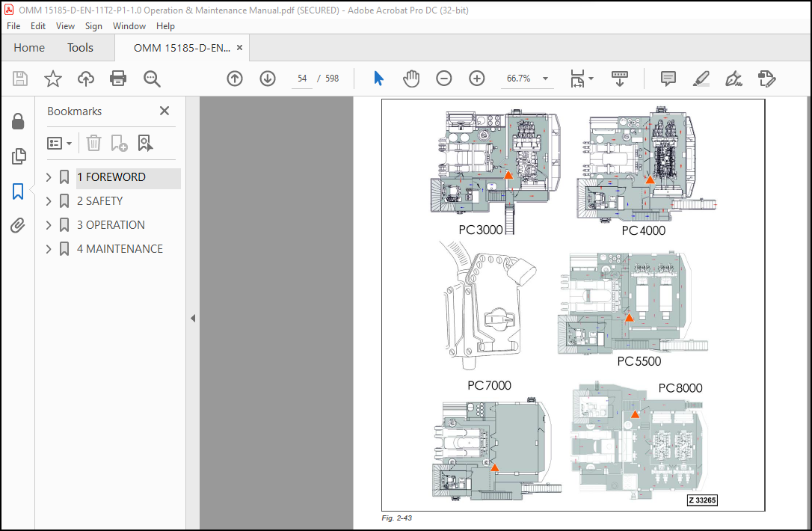This screenshot has width=812, height=531.
Task: Click the PC7000 label in figure
Action: (489, 385)
